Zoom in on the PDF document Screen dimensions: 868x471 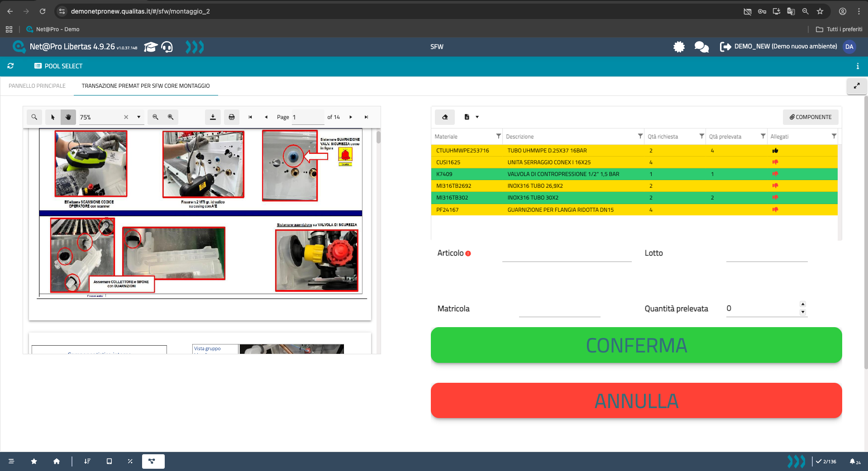coord(171,117)
